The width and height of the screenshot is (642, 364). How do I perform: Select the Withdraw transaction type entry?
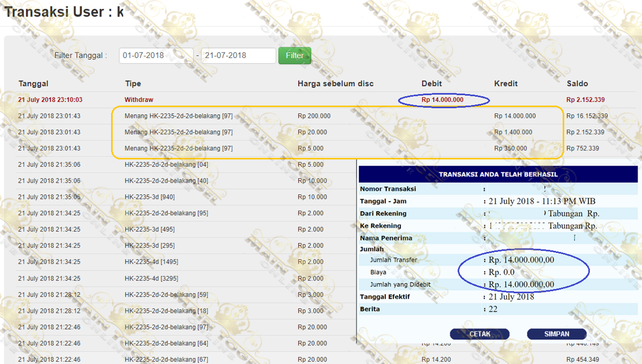(x=139, y=100)
